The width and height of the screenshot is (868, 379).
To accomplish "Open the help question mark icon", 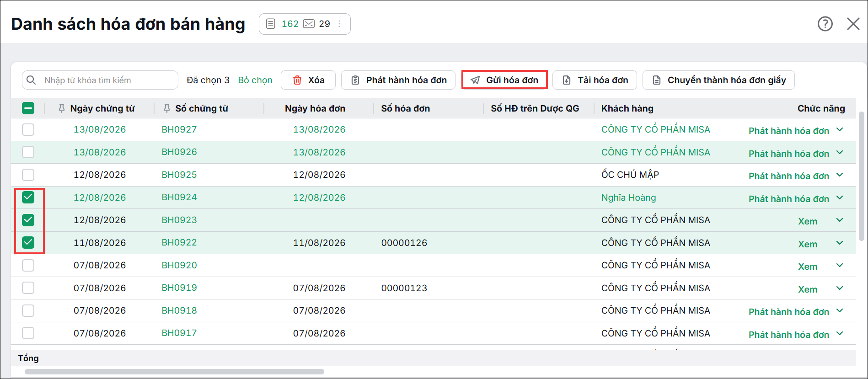I will pyautogui.click(x=825, y=24).
